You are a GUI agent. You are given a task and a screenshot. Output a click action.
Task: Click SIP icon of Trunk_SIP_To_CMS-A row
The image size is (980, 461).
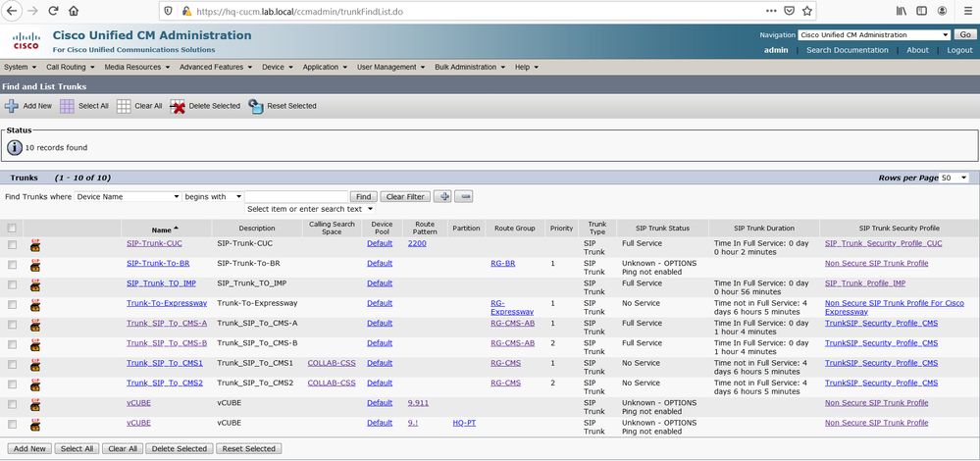[x=35, y=326]
